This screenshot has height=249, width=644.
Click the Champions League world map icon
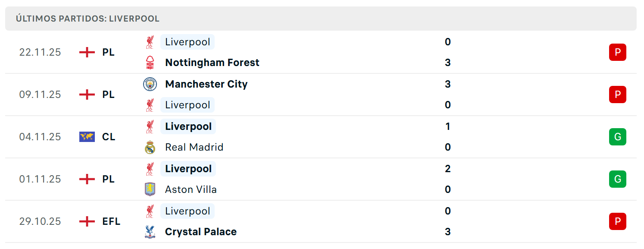pyautogui.click(x=87, y=137)
